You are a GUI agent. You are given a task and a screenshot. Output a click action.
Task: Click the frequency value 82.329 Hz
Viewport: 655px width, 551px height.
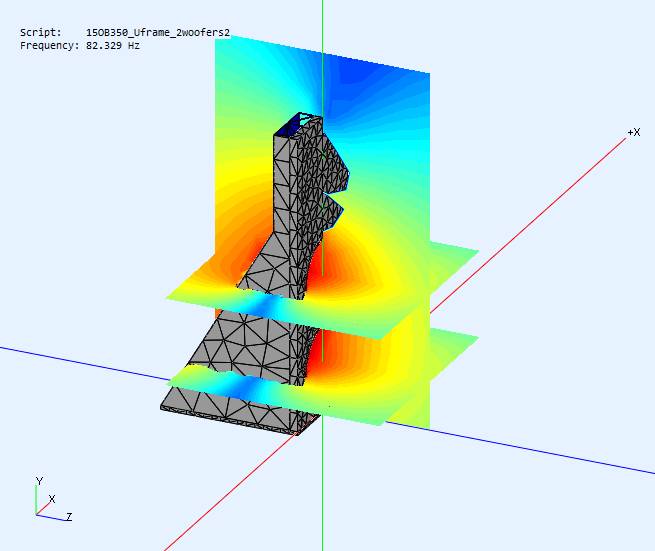[113, 46]
